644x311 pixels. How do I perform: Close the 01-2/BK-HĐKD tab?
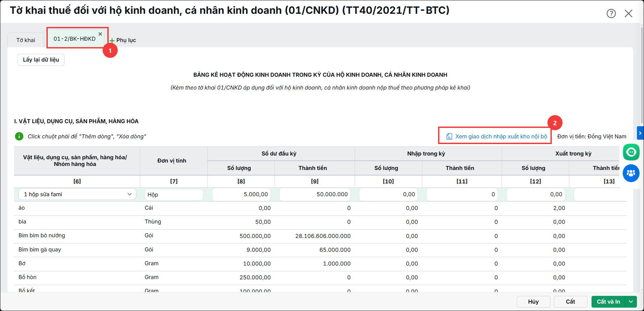[x=100, y=34]
